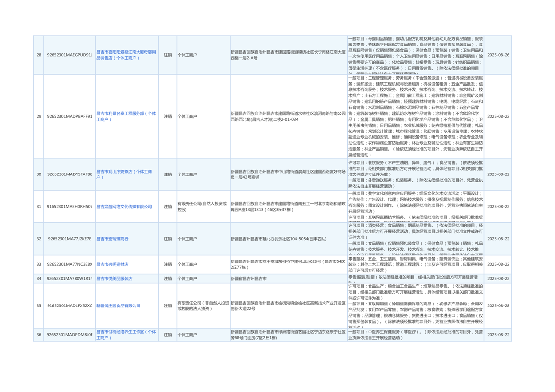Click the scope mentioning 粮食加工食品生产

[416, 305]
